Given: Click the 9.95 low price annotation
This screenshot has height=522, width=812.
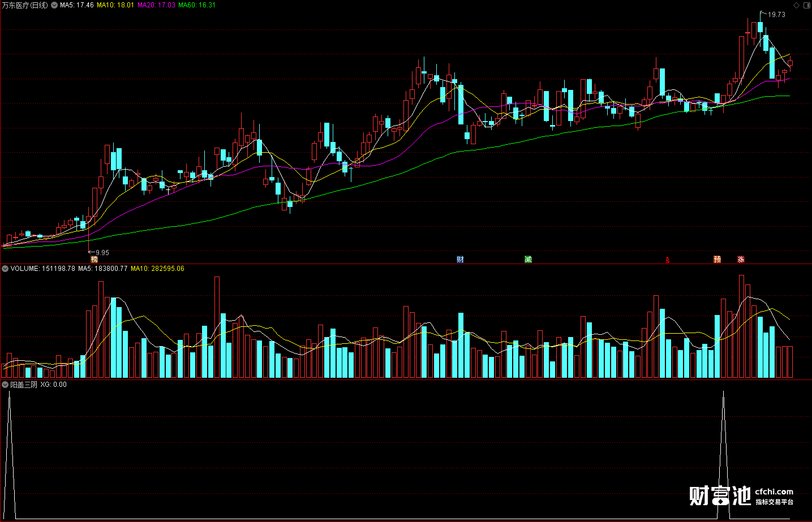Looking at the screenshot, I should (x=102, y=253).
